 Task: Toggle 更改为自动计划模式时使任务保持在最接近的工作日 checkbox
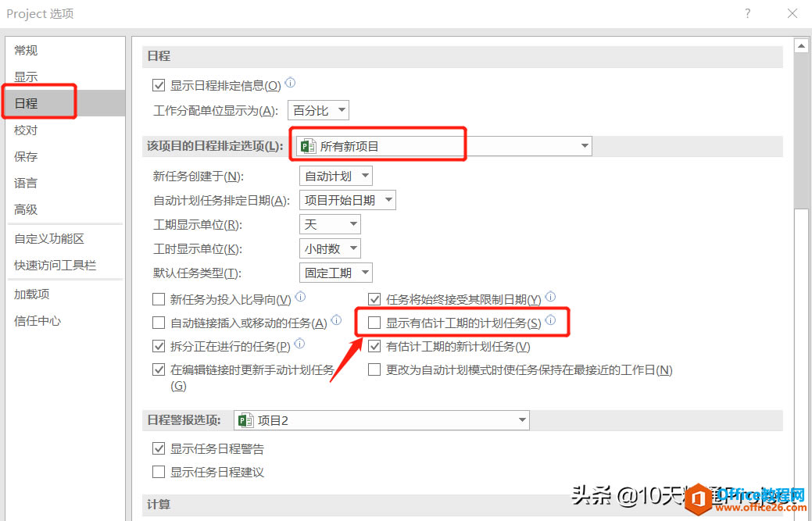click(x=374, y=370)
